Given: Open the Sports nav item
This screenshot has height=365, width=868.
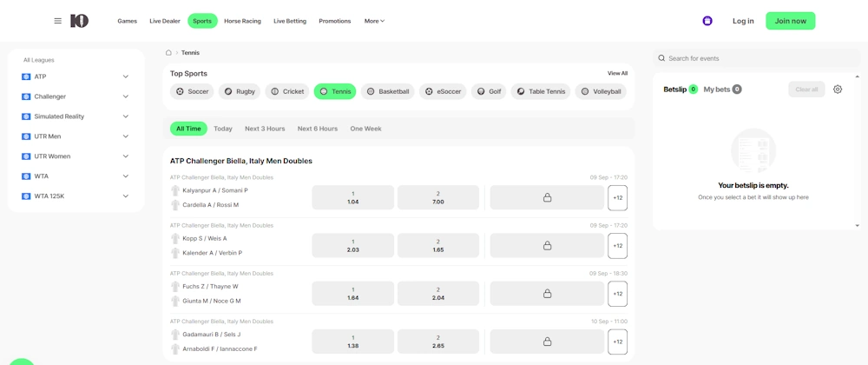Looking at the screenshot, I should tap(202, 21).
